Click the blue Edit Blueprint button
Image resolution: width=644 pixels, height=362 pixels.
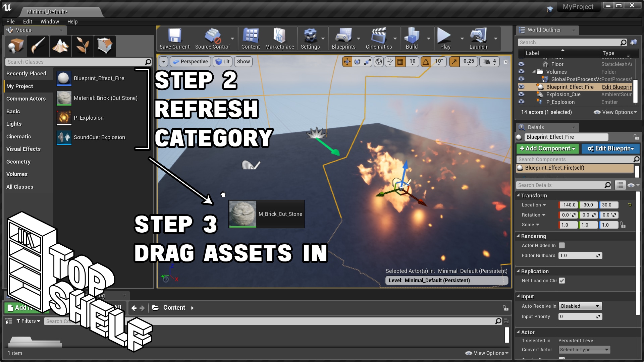[x=610, y=148]
